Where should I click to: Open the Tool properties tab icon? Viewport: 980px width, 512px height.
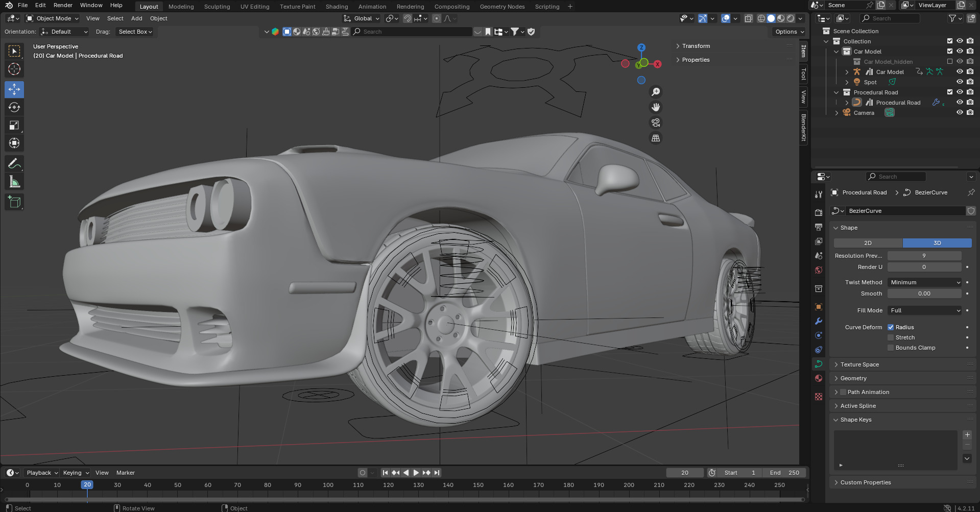point(819,194)
